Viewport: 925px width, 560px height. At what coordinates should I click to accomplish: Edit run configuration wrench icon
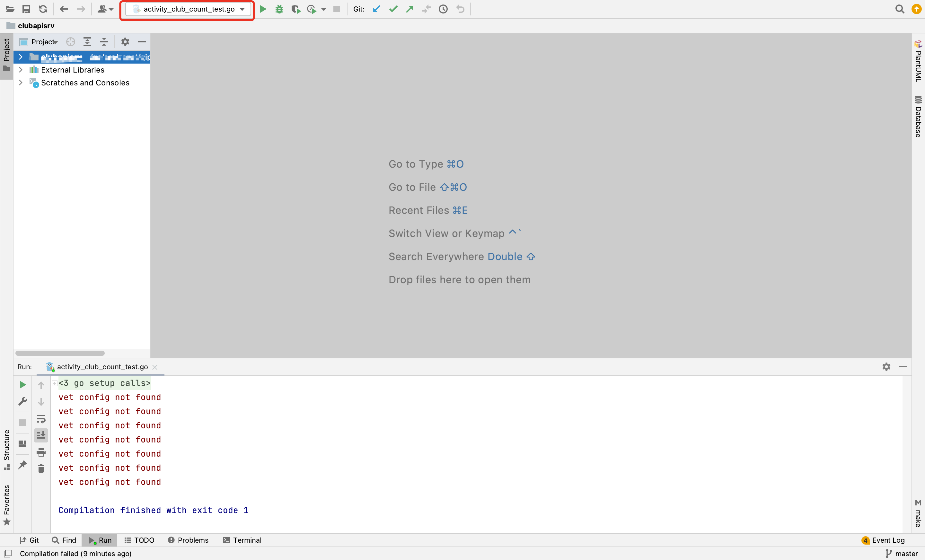pyautogui.click(x=22, y=402)
